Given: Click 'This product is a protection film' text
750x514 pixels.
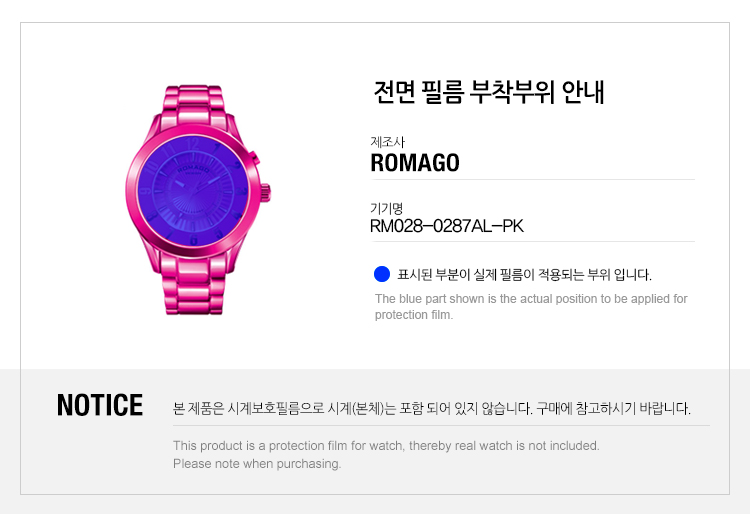Looking at the screenshot, I should [386, 446].
